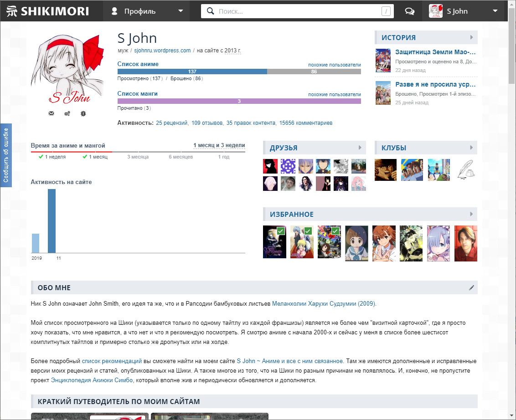516x420 pixels.
Task: Open the 'Профиль' dropdown menu
Action: [x=148, y=11]
